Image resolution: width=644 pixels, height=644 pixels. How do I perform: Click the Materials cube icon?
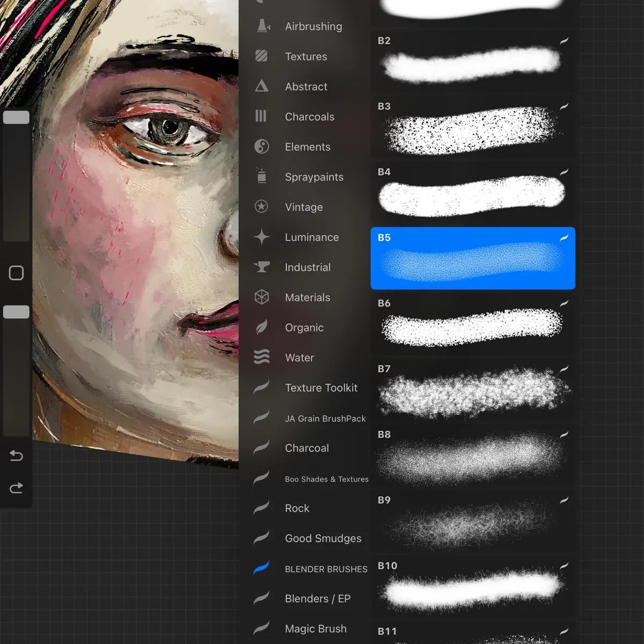tap(261, 297)
